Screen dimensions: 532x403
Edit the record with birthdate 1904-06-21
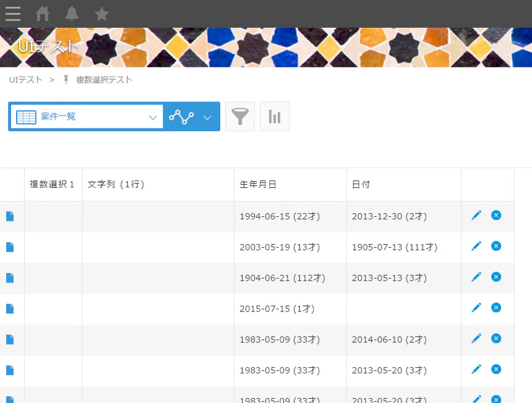pos(476,277)
